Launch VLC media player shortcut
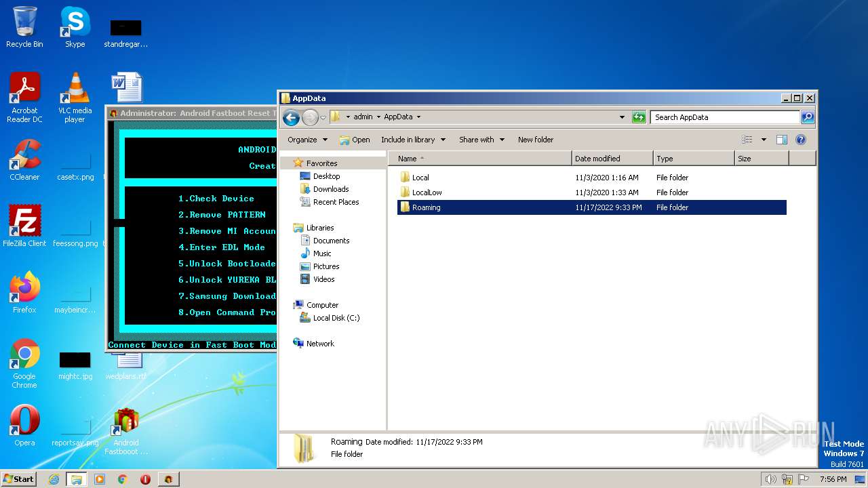Viewport: 868px width, 488px height. pos(75,97)
